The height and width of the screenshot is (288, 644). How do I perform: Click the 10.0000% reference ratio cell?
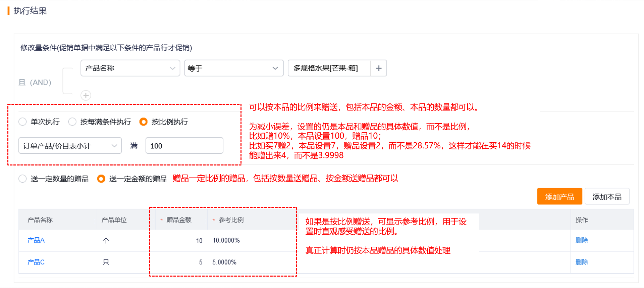tap(226, 240)
